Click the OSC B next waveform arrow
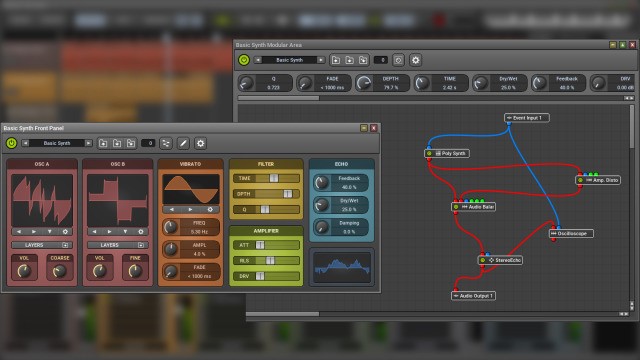The image size is (640, 360). (x=109, y=231)
